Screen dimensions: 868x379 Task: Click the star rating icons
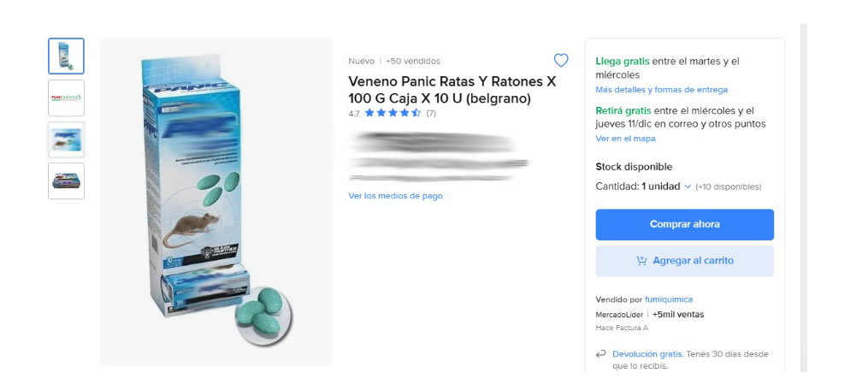click(x=393, y=113)
